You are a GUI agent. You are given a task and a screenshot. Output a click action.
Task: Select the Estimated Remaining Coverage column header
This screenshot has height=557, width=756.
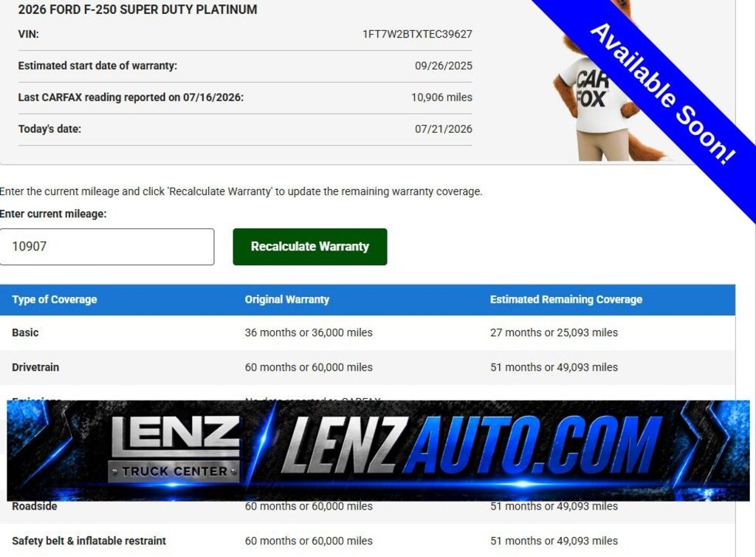(x=566, y=299)
